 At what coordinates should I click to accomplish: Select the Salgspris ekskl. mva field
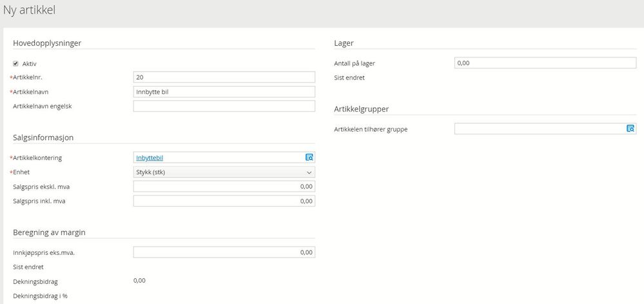point(224,187)
